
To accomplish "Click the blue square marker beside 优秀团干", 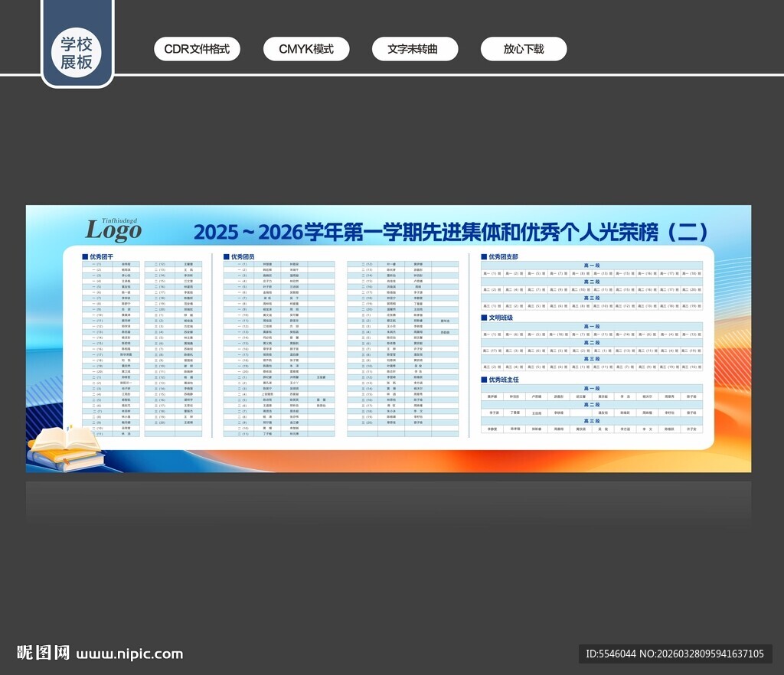I will coord(86,256).
